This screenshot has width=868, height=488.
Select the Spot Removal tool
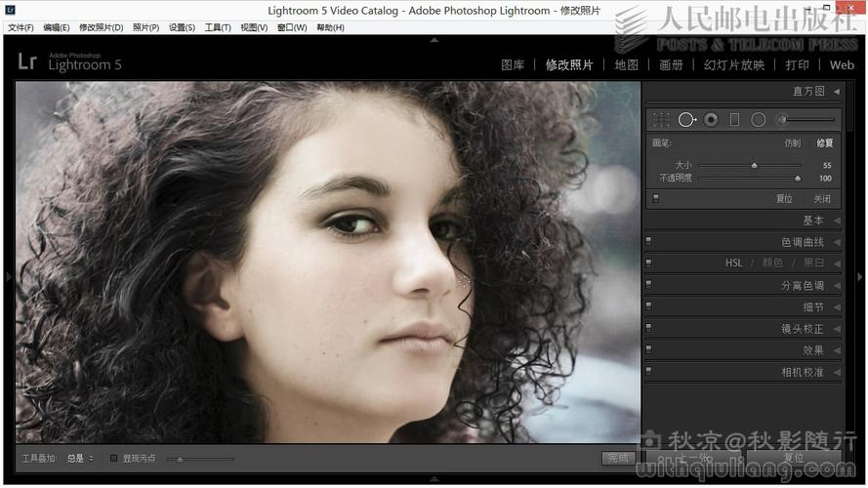click(x=686, y=120)
